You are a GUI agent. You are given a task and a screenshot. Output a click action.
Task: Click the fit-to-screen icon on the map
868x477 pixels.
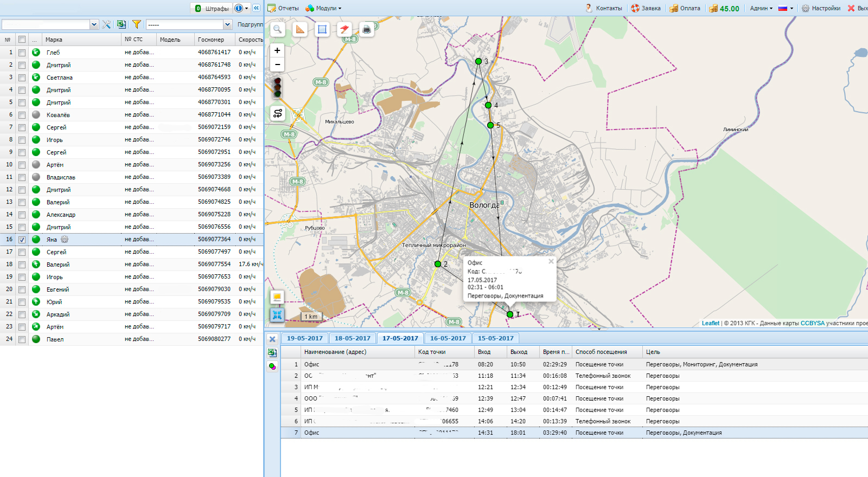click(277, 314)
